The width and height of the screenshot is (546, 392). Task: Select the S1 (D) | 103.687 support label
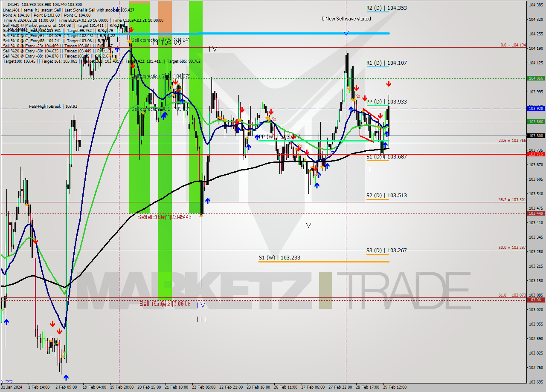click(x=386, y=156)
